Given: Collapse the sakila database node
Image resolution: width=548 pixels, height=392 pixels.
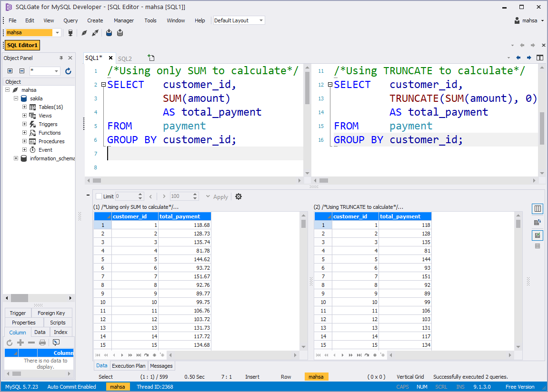Looking at the screenshot, I should (16, 98).
